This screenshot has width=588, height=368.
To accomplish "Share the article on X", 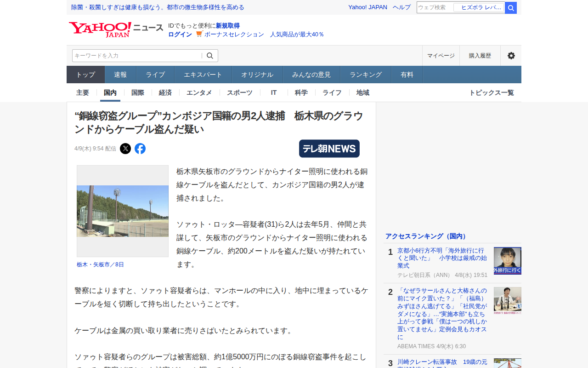I will [125, 149].
